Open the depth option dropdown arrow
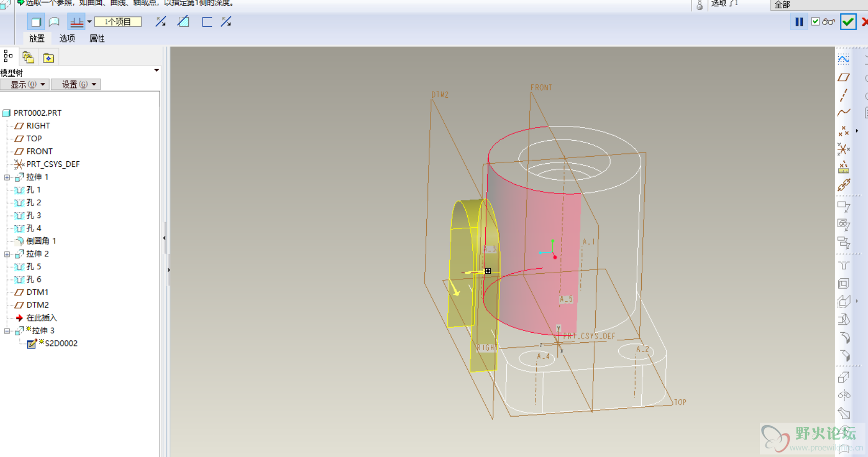This screenshot has width=868, height=457. (x=90, y=22)
